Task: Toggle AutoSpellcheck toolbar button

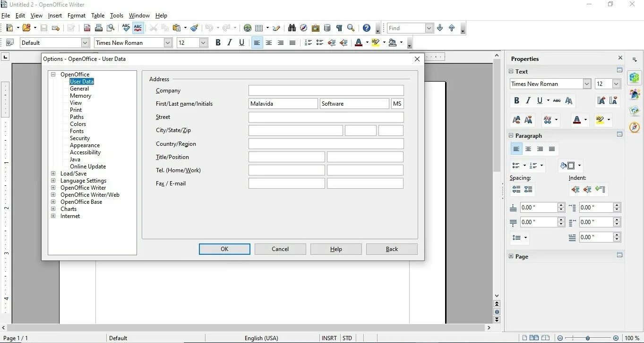Action: click(137, 28)
